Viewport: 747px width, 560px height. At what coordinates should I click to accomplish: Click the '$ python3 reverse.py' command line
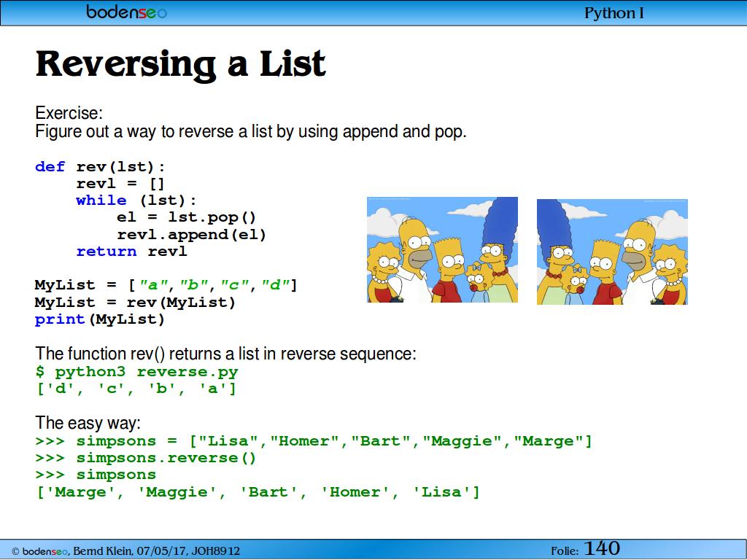(x=136, y=372)
